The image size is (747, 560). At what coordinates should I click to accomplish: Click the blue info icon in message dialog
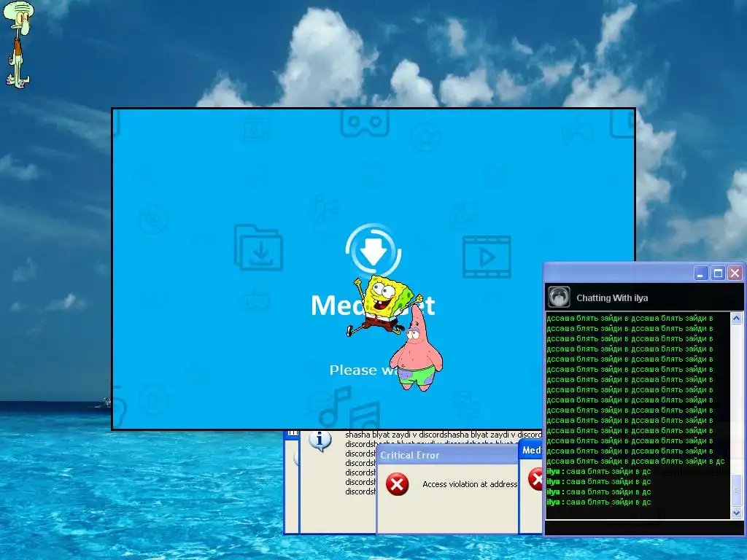pyautogui.click(x=320, y=441)
